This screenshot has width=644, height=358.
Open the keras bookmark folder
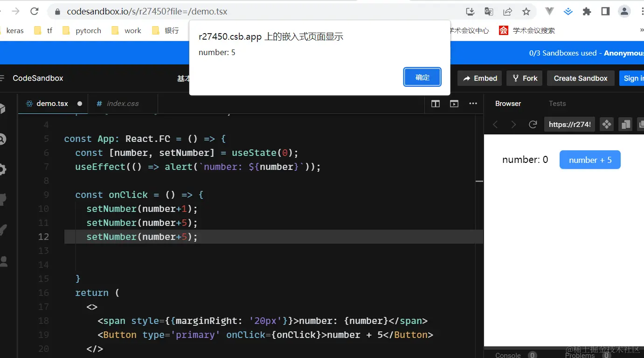(x=11, y=30)
